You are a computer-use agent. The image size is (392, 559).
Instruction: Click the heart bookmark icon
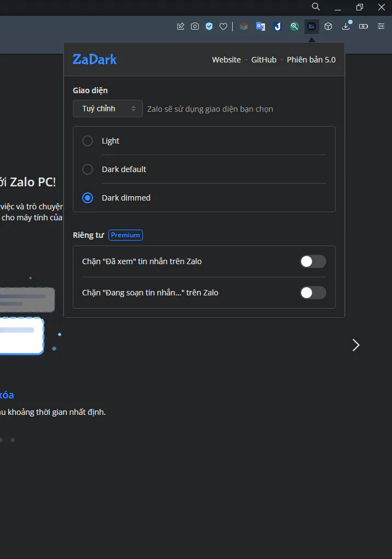click(223, 26)
